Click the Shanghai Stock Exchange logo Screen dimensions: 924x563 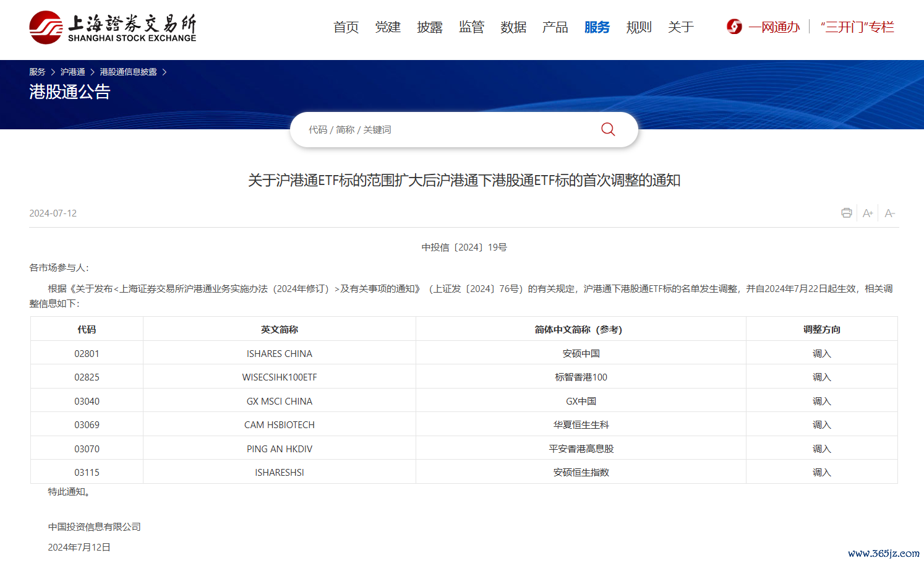click(113, 27)
